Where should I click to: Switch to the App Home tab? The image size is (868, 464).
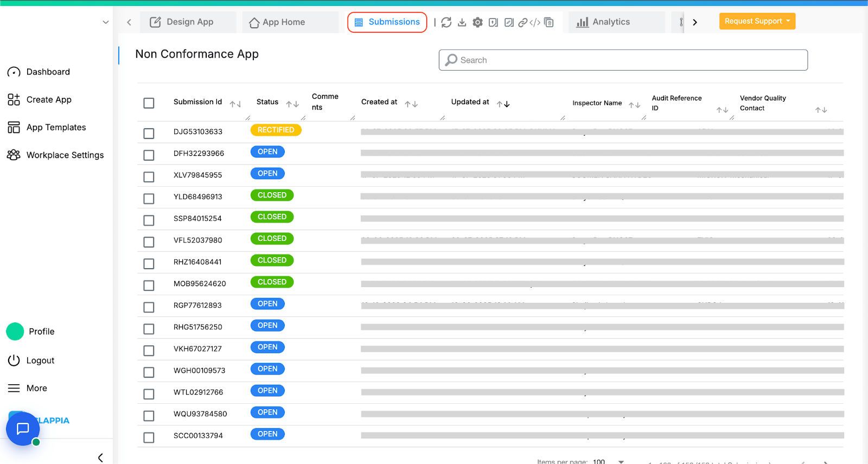tap(290, 22)
